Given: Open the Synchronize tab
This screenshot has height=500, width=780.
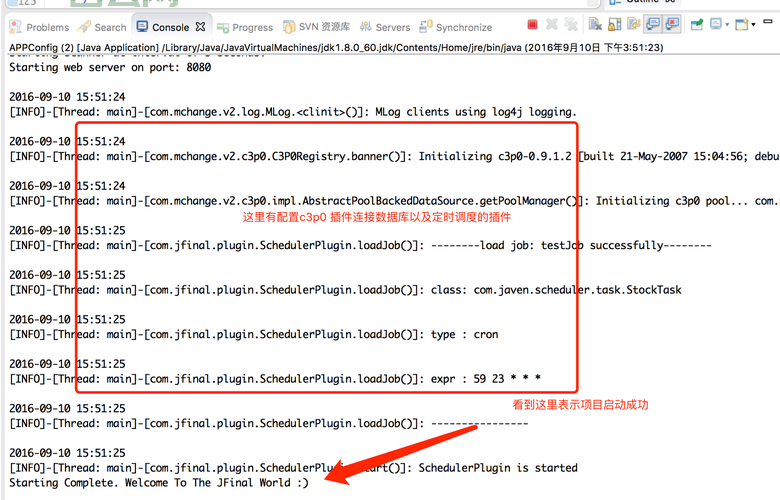Looking at the screenshot, I should point(456,27).
